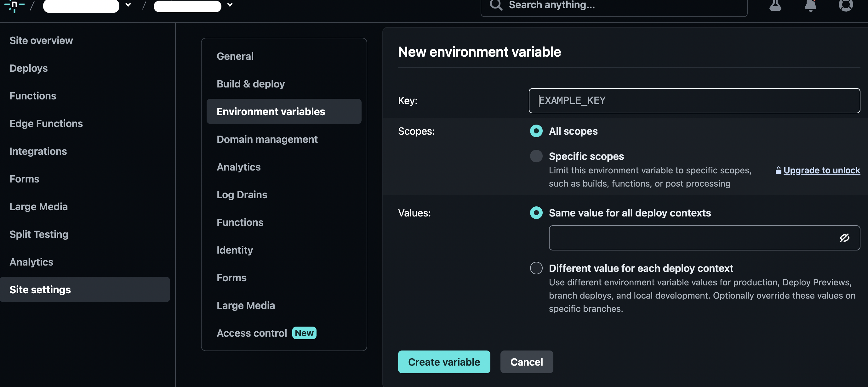
Task: Select Site settings in sidebar
Action: [85, 289]
